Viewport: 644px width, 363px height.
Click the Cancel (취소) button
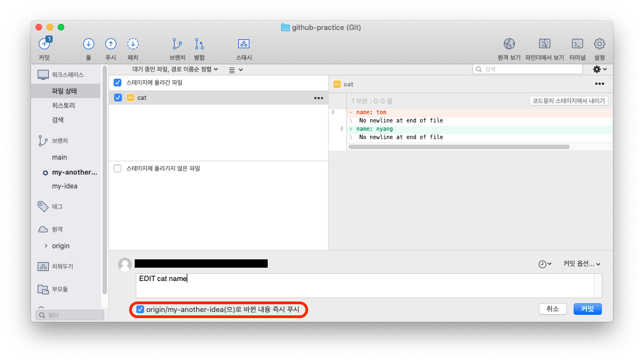[x=553, y=309]
